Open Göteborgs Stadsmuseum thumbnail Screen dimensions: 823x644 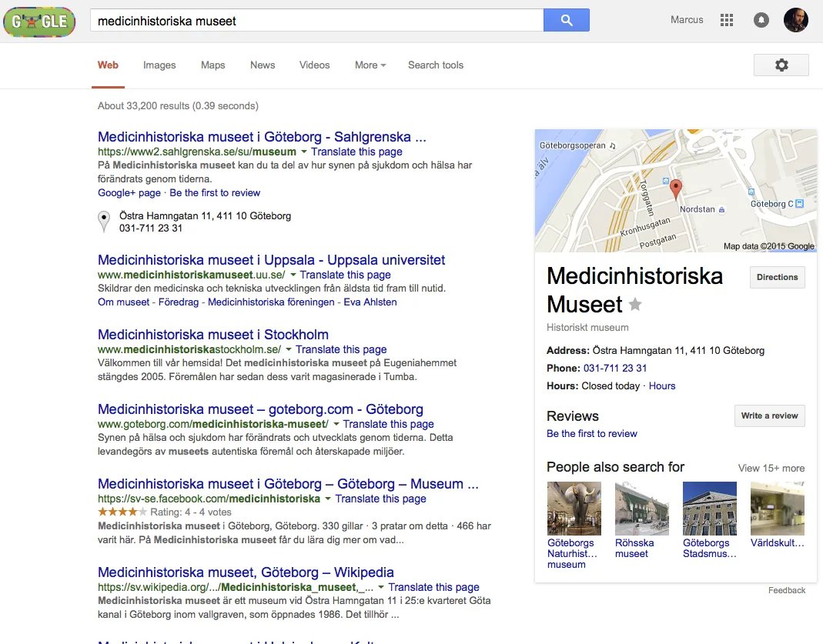click(710, 508)
